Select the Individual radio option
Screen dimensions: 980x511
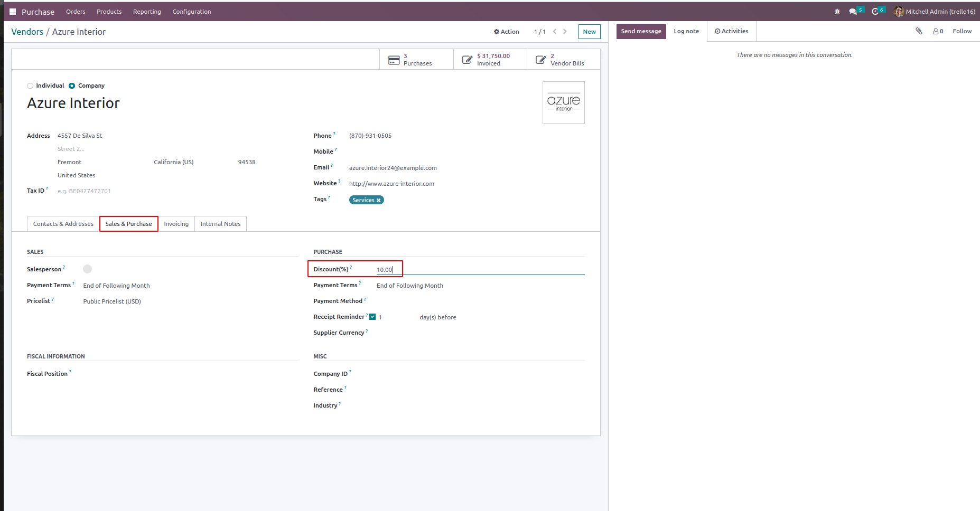[30, 86]
